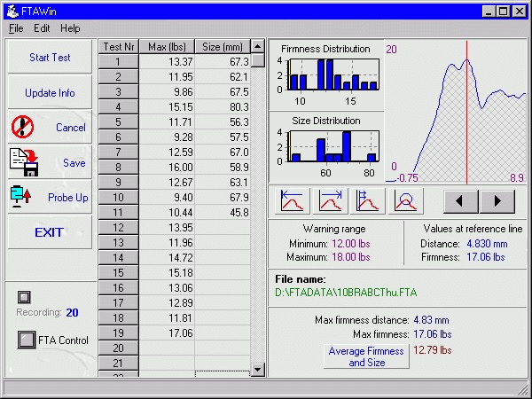Click the right-arrow curve icon below the graph
Image resolution: width=532 pixels, height=399 pixels.
click(x=330, y=200)
